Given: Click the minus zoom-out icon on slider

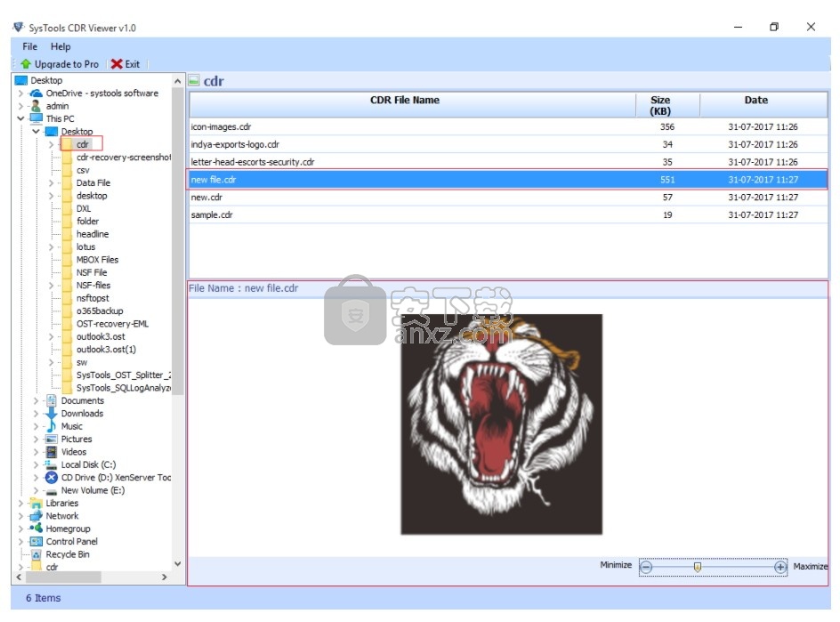Looking at the screenshot, I should click(647, 567).
